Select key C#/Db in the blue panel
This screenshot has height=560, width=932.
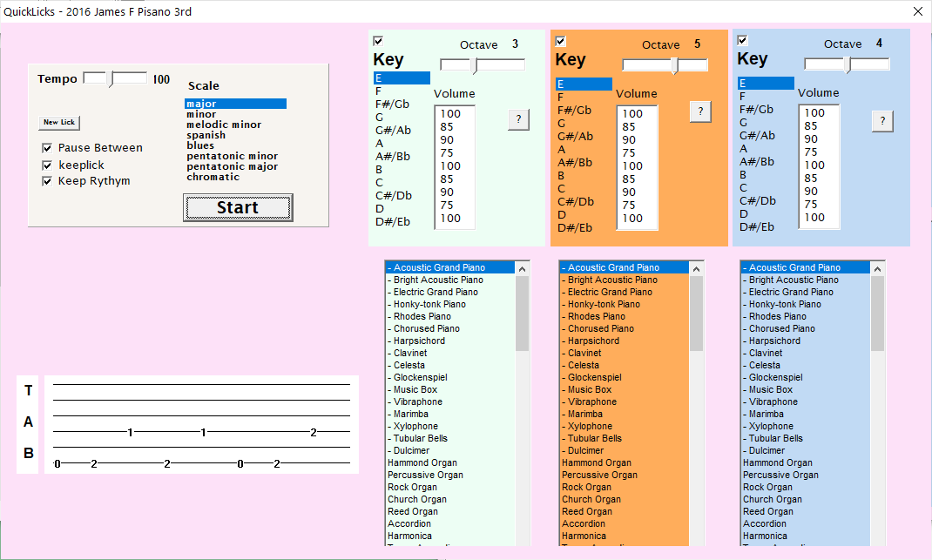[x=766, y=201]
